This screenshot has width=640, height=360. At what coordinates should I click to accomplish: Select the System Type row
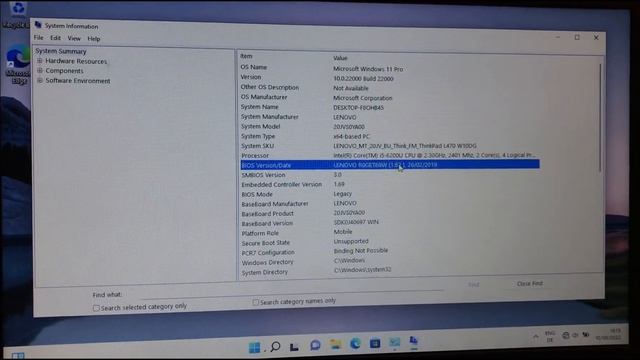[x=390, y=136]
